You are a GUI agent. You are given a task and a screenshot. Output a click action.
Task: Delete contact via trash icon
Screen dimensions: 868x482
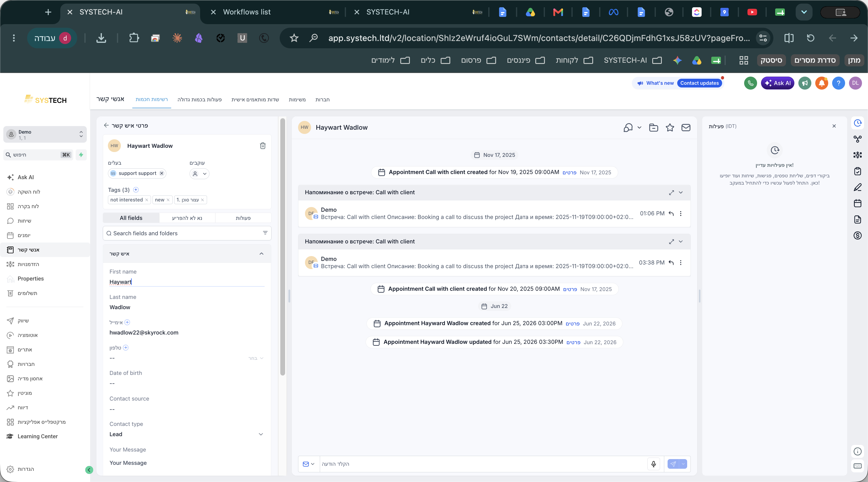tap(263, 146)
